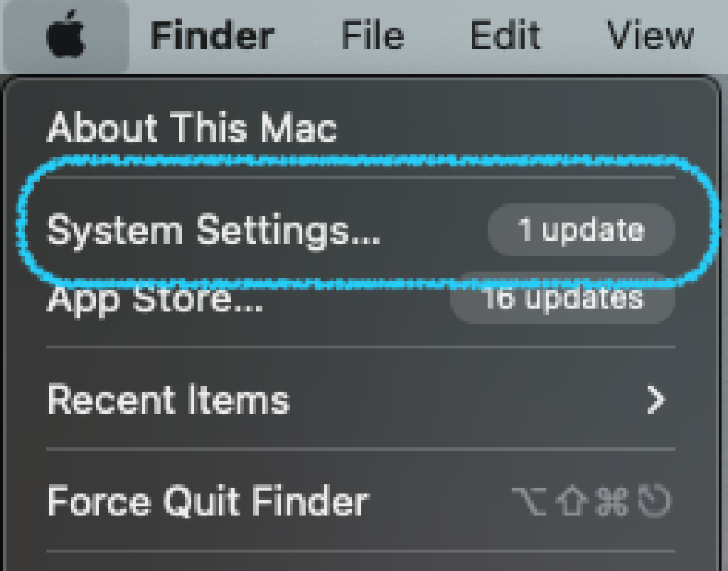The image size is (728, 571).
Task: Open the File menu
Action: coord(373,32)
